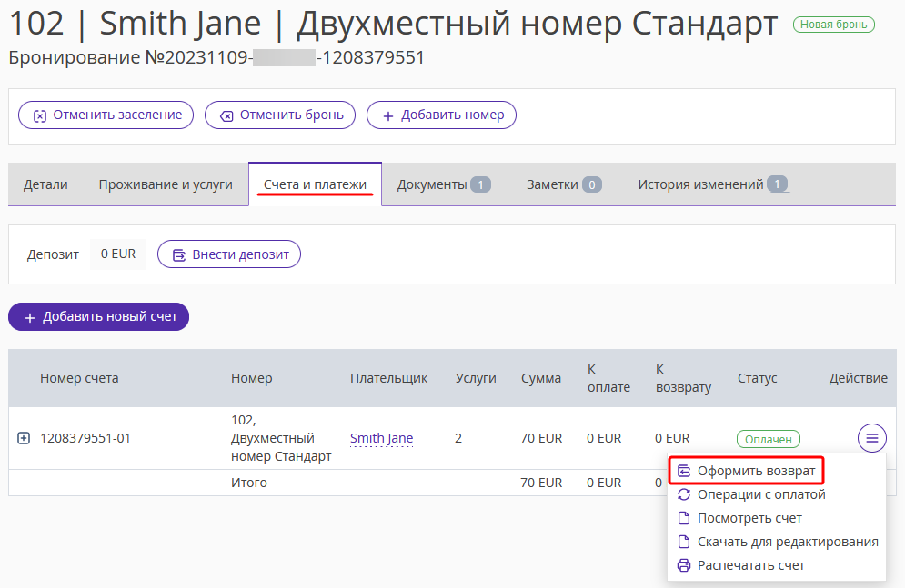Click services count 2 in invoice row
The height and width of the screenshot is (588, 905).
click(x=458, y=438)
